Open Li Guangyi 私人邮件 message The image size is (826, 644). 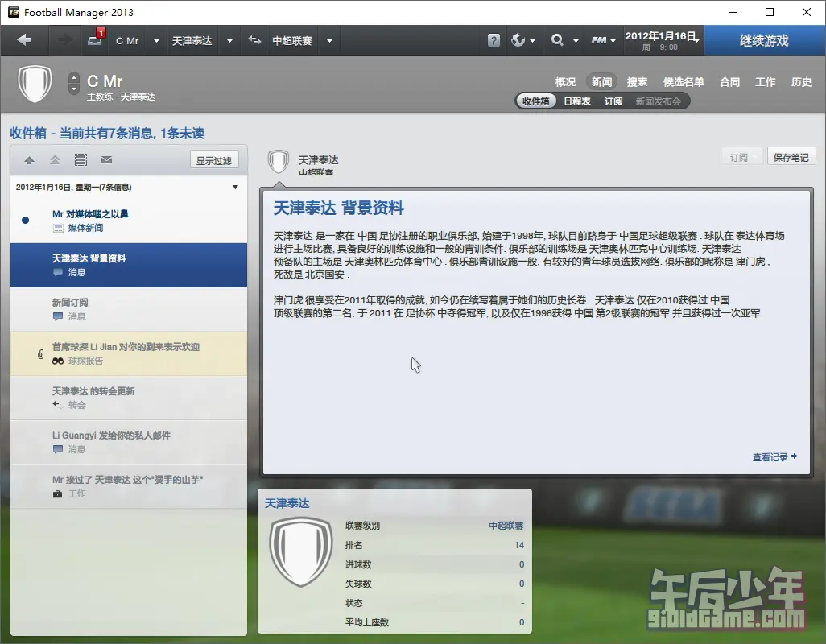click(x=129, y=442)
